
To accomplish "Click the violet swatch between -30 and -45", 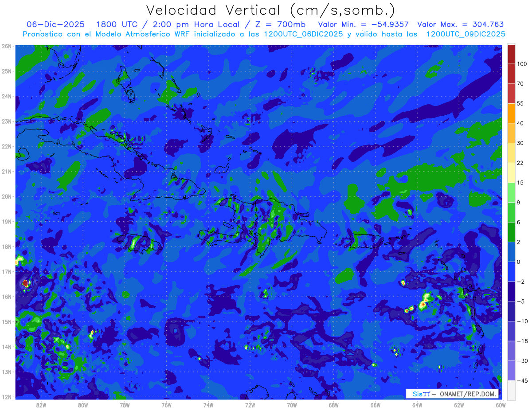I will click(x=511, y=371).
